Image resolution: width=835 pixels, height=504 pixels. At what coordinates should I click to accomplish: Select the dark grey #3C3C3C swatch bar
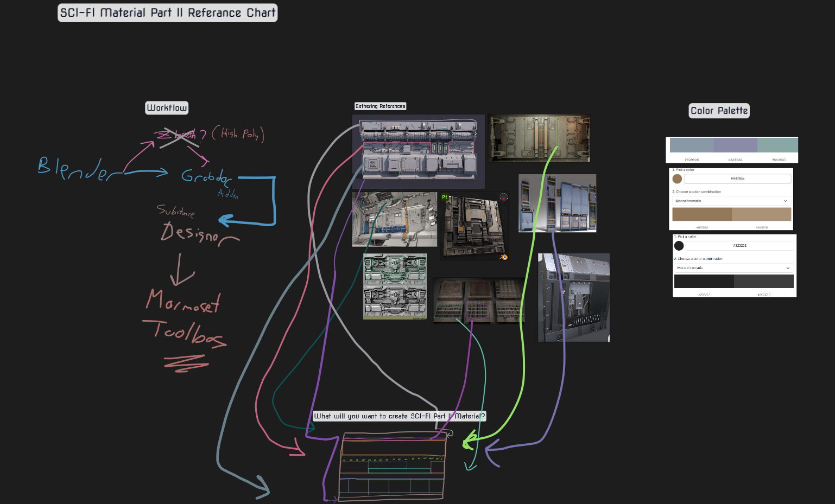(764, 281)
